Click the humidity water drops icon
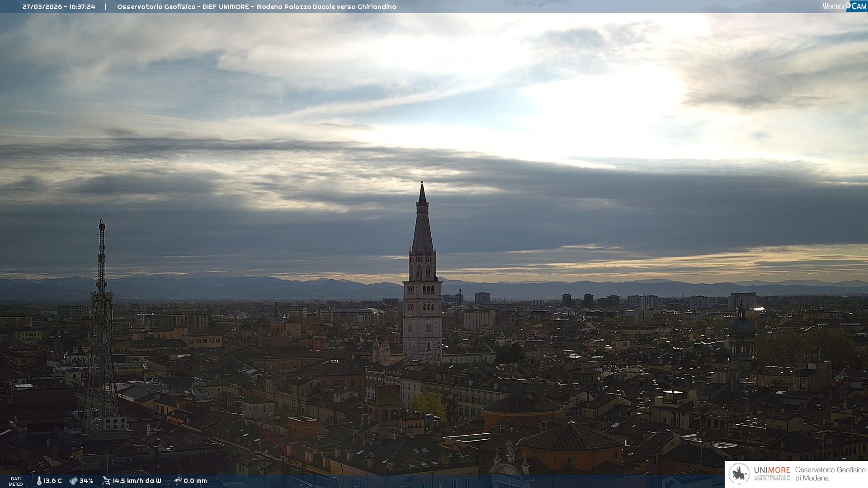This screenshot has width=868, height=488. point(73,481)
